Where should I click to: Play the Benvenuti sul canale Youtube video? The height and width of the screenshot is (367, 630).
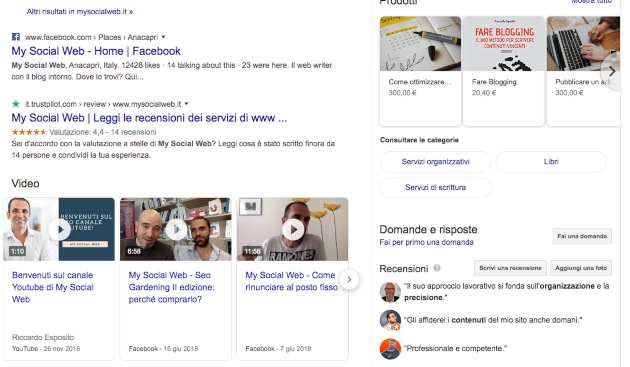click(x=60, y=230)
